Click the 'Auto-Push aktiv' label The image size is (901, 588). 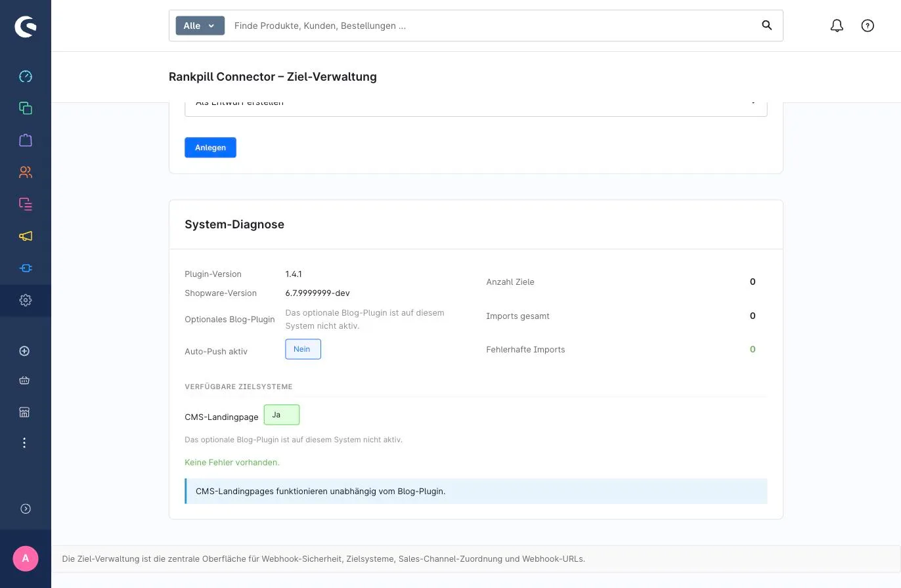(216, 352)
